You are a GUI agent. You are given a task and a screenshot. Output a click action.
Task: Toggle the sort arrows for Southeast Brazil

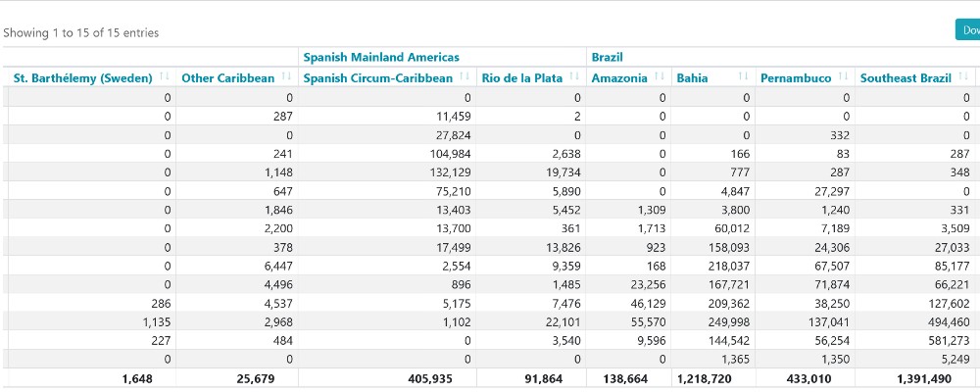tap(964, 77)
